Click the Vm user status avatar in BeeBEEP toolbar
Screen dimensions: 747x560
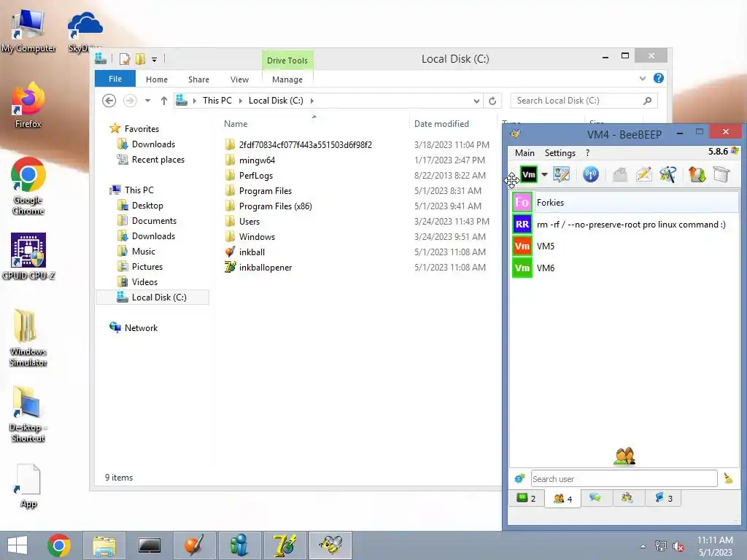528,175
